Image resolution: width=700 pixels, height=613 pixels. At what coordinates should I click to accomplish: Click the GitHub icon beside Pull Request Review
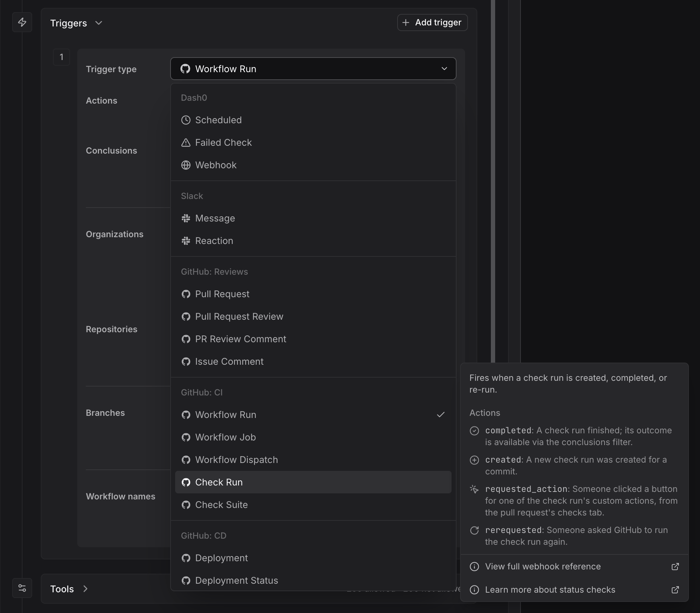tap(186, 317)
